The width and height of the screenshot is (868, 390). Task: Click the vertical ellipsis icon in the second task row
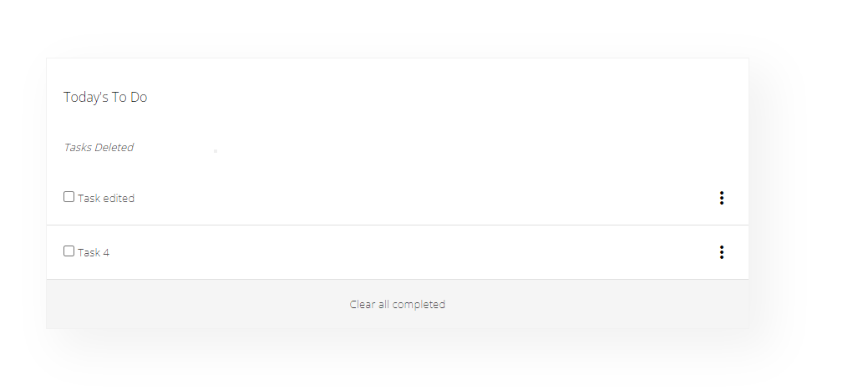tap(721, 252)
